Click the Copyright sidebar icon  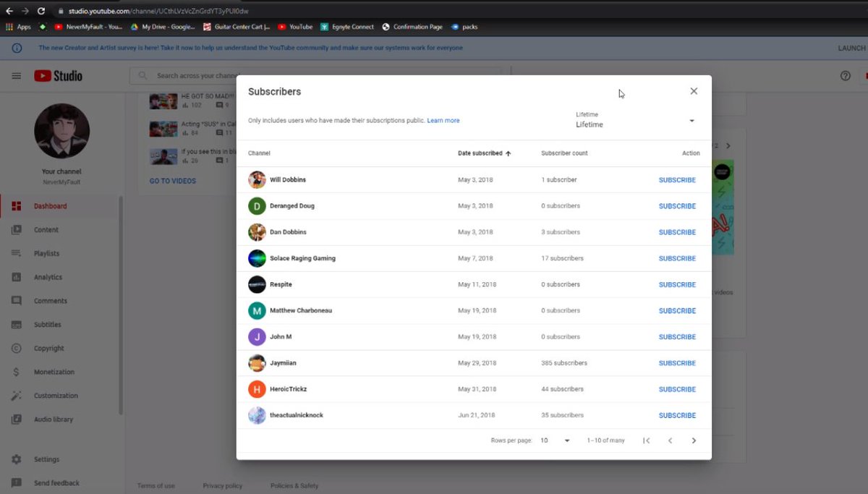click(x=17, y=348)
